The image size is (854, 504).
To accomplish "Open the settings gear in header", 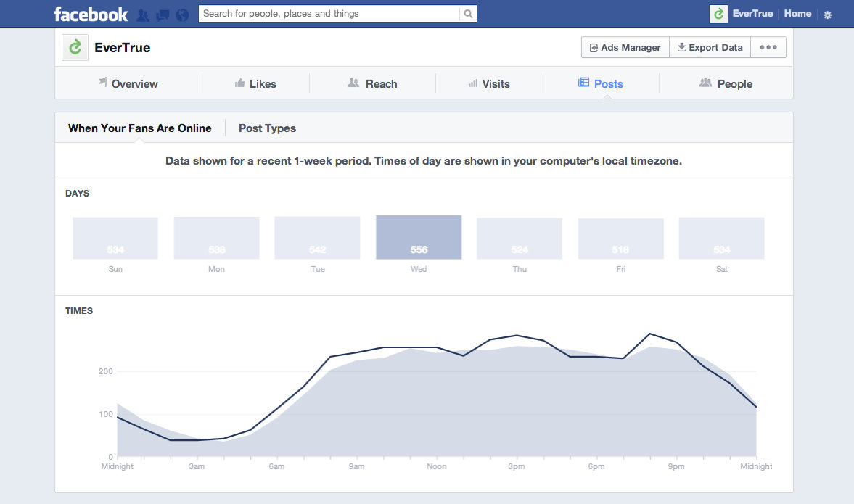I will [x=828, y=15].
